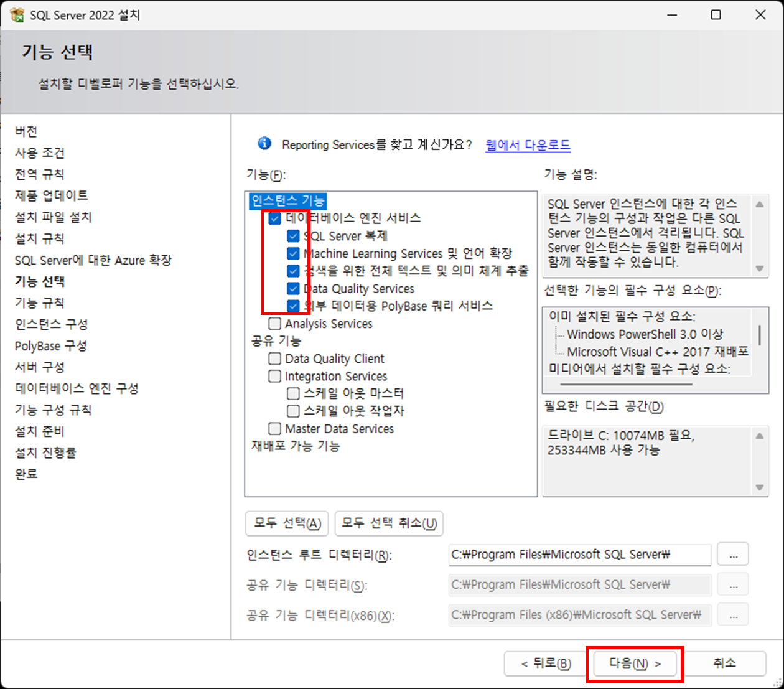Click Microsoft Visual C++ 2017 prerequisite entry
The height and width of the screenshot is (689, 784).
(658, 352)
